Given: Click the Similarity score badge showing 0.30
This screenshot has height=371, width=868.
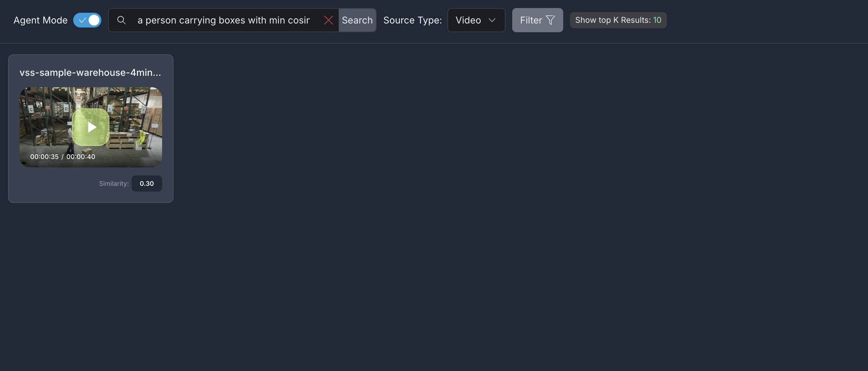Looking at the screenshot, I should pyautogui.click(x=147, y=183).
